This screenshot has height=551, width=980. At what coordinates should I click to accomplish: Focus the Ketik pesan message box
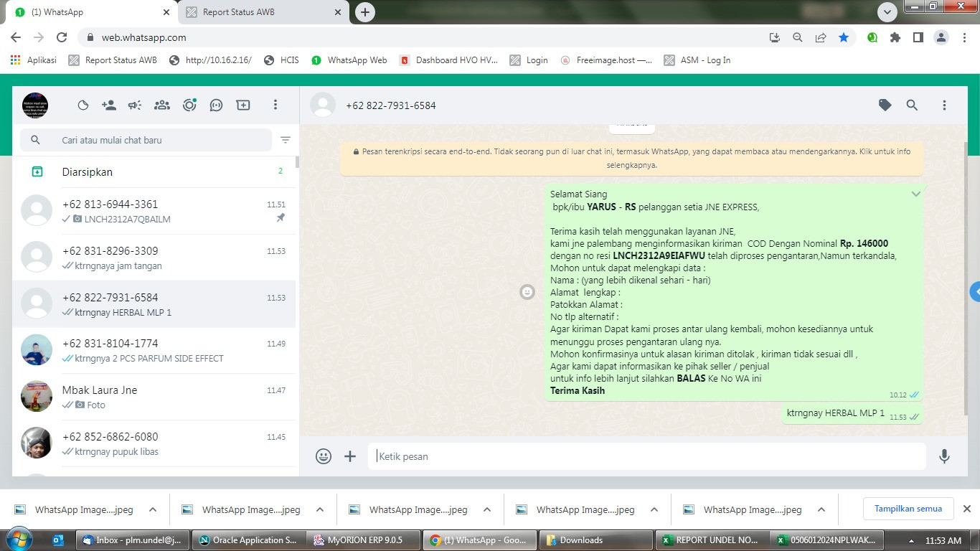click(x=647, y=456)
